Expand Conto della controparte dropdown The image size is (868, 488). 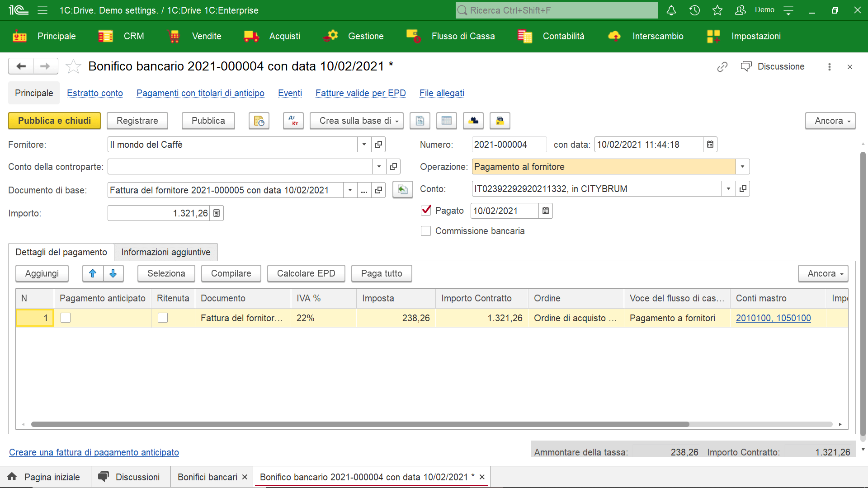379,167
